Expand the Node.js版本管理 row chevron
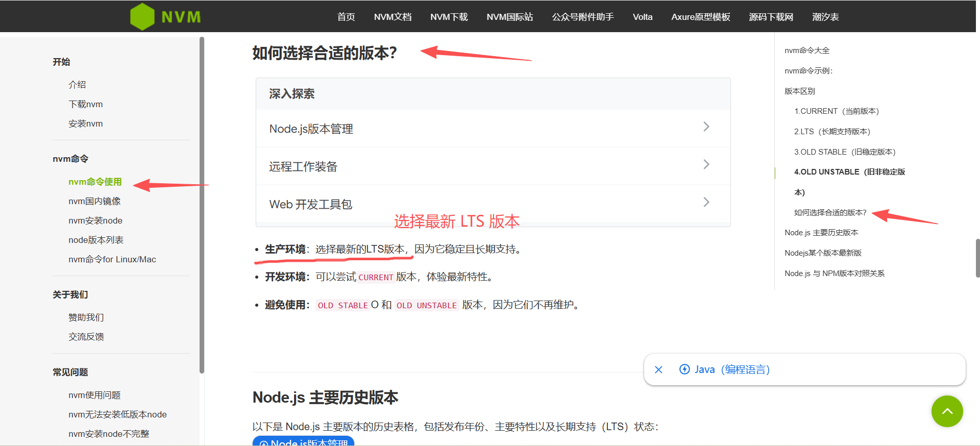This screenshot has width=980, height=446. (706, 127)
